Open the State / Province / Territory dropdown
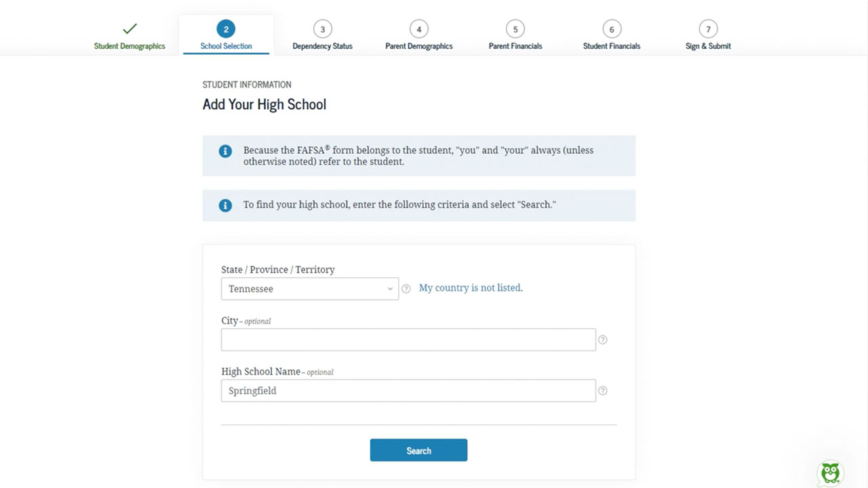Viewport: 868px width, 488px height. (309, 289)
